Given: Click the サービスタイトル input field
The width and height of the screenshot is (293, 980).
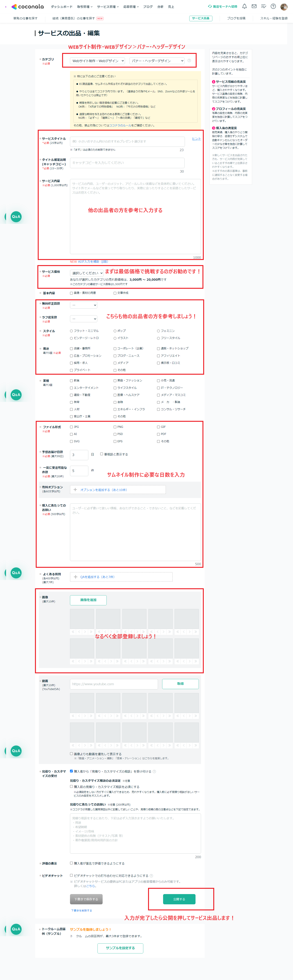Looking at the screenshot, I should [x=127, y=141].
